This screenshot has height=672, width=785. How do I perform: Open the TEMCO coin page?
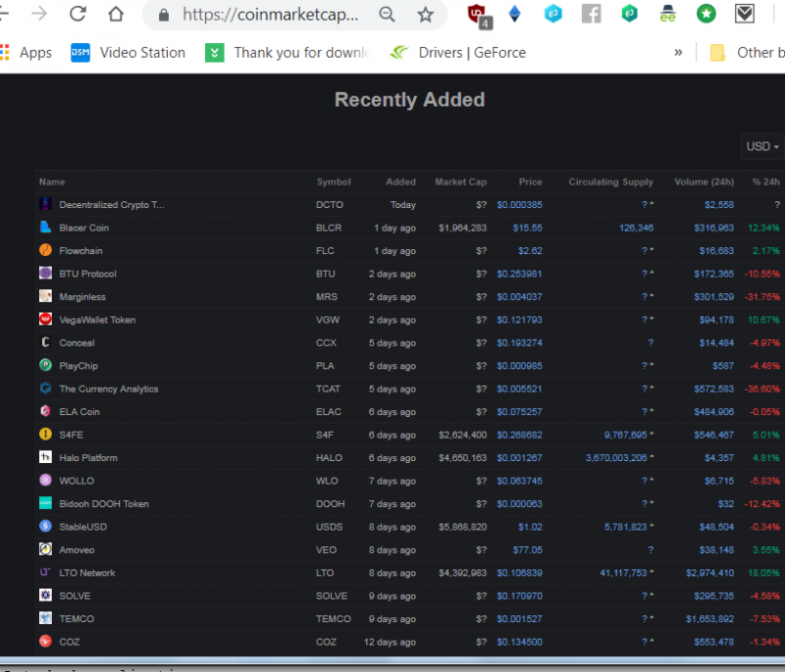pyautogui.click(x=77, y=619)
